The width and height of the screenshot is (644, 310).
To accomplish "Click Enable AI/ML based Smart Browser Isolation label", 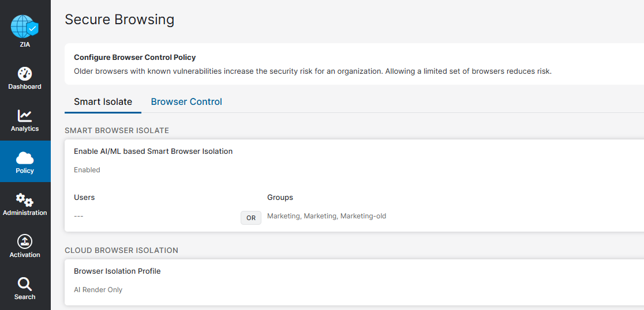I will (153, 152).
